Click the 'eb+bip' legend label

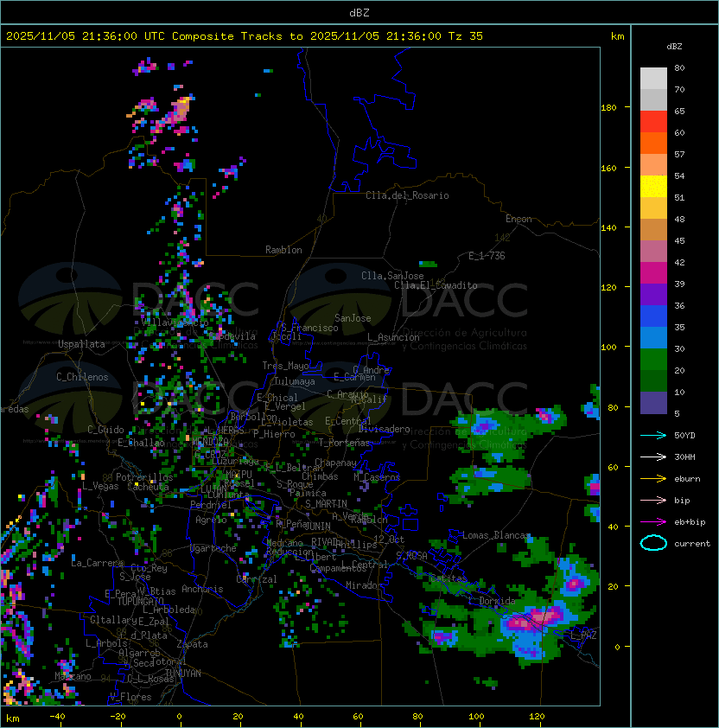(690, 522)
